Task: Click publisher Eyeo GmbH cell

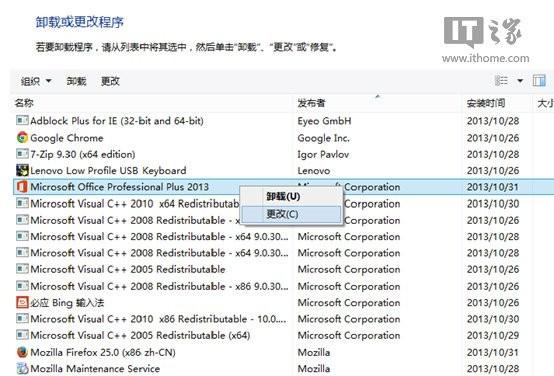Action: pyautogui.click(x=324, y=121)
